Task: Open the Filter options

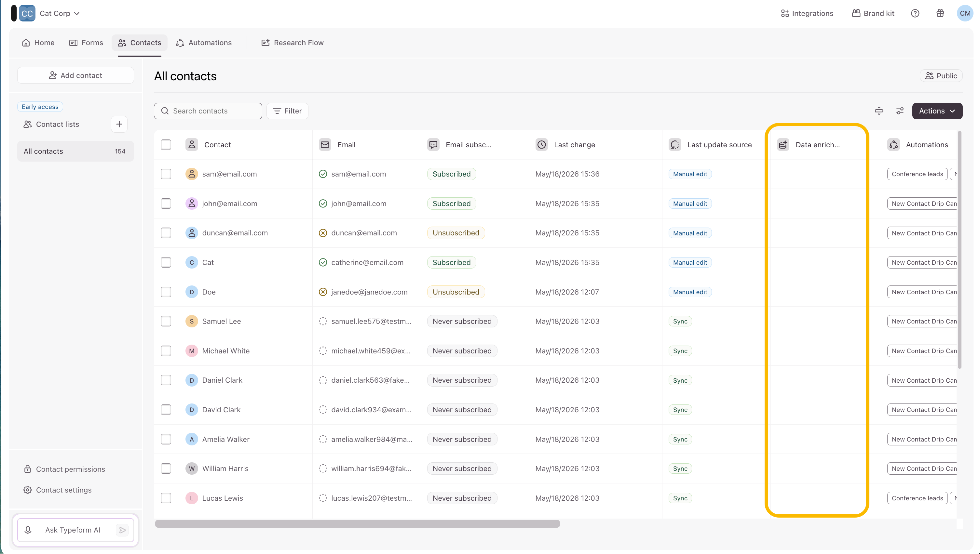Action: tap(287, 111)
